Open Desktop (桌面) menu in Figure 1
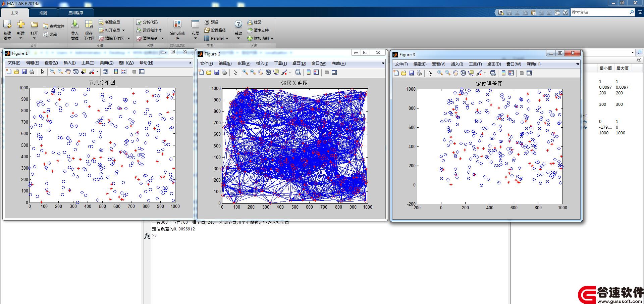 [x=107, y=63]
